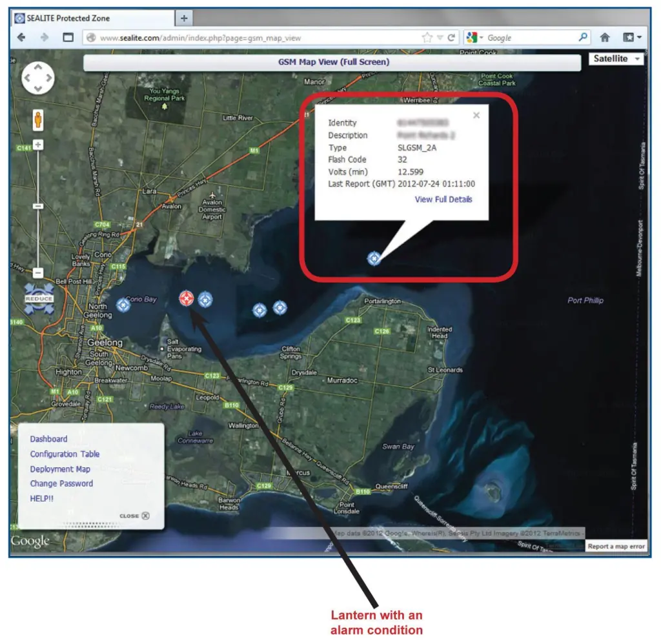
Task: Click the REDUCE map icon
Action: pyautogui.click(x=39, y=298)
